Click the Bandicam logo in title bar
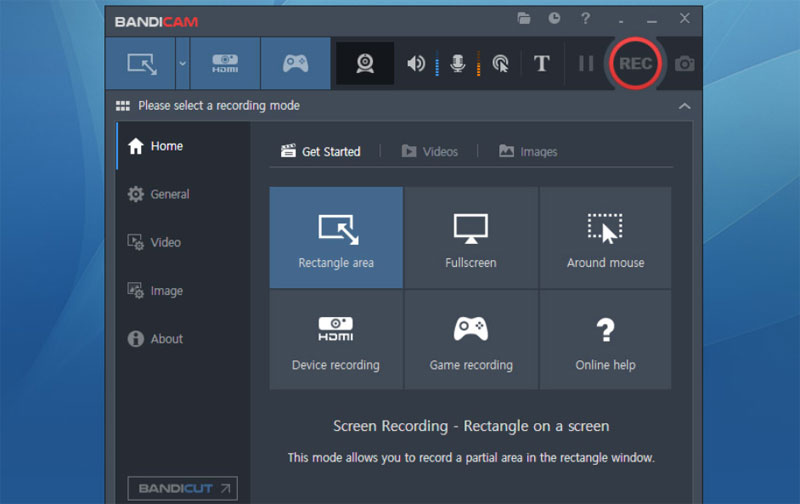 click(156, 22)
